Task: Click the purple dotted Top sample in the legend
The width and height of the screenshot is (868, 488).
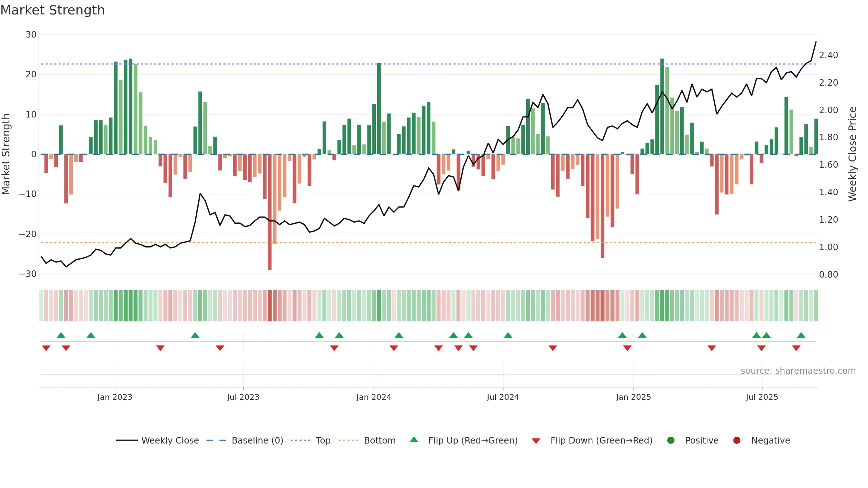Action: point(301,440)
